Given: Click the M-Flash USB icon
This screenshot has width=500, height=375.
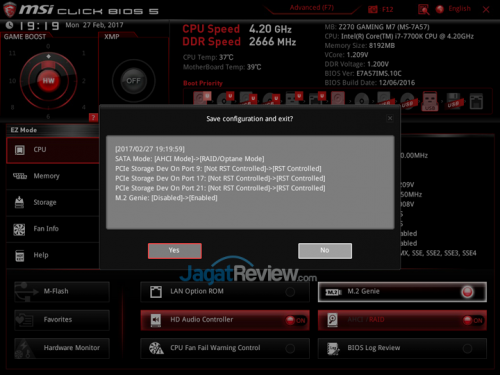Looking at the screenshot, I should pos(26,291).
